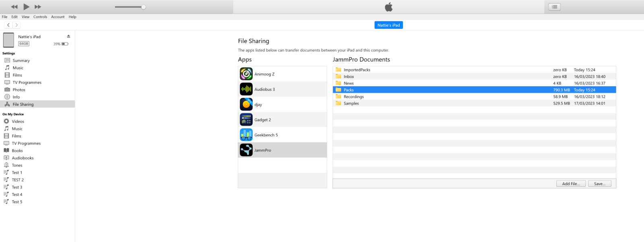The image size is (644, 242).
Task: Select the Inbox folder icon
Action: [339, 76]
